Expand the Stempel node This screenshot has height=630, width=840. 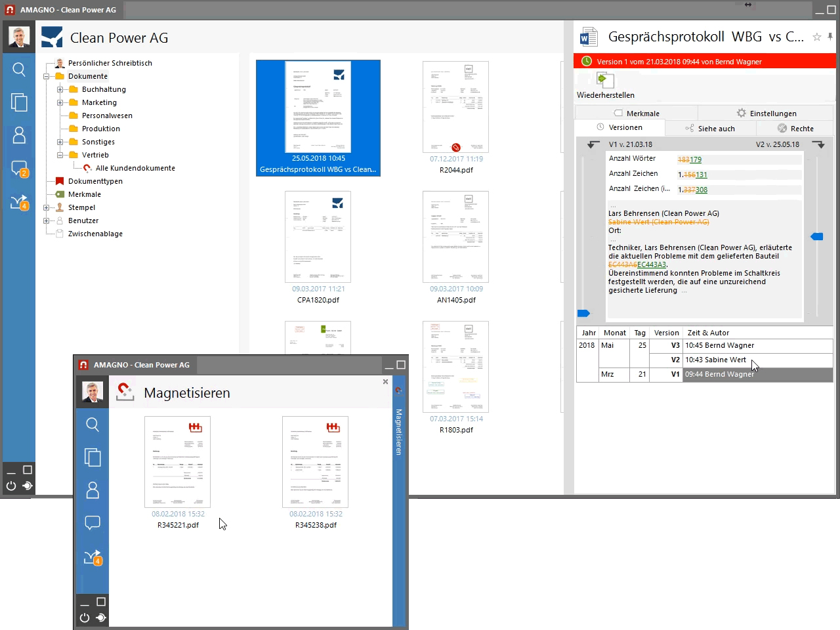(x=47, y=207)
